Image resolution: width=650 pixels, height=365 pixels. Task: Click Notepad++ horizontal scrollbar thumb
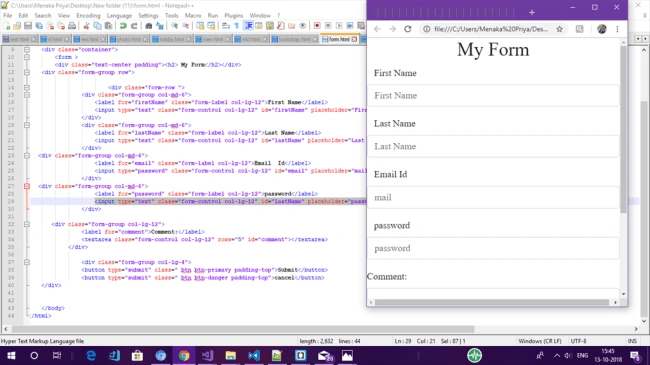pos(243,329)
